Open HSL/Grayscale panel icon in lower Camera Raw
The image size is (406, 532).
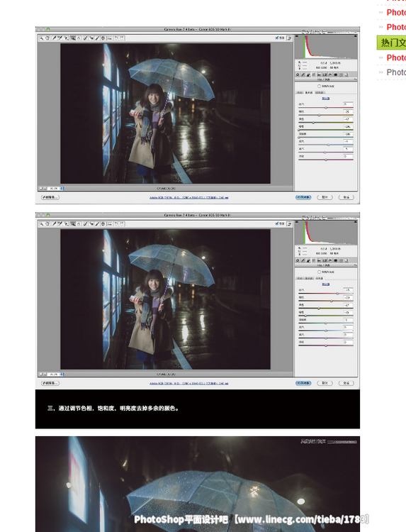[314, 260]
